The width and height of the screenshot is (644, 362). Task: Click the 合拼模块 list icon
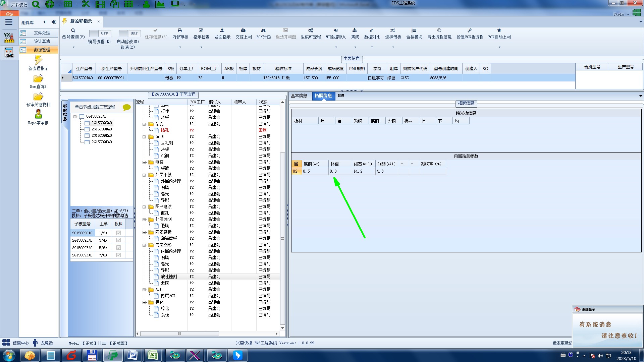coord(414,31)
